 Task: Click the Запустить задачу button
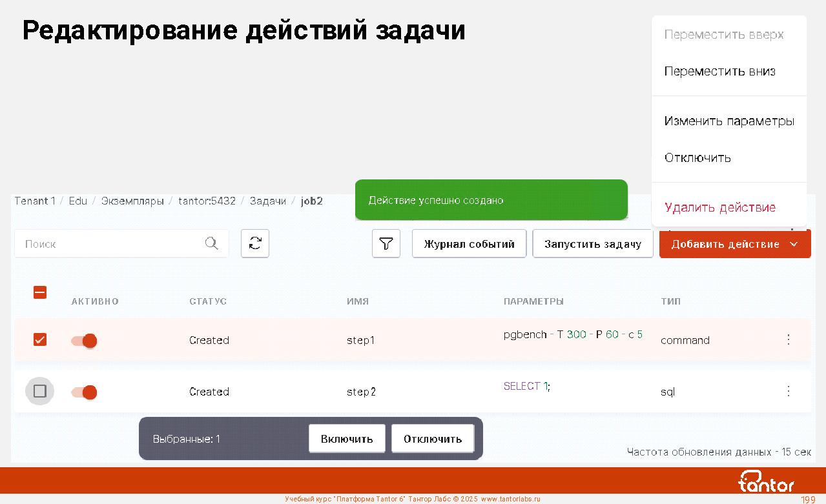[592, 244]
